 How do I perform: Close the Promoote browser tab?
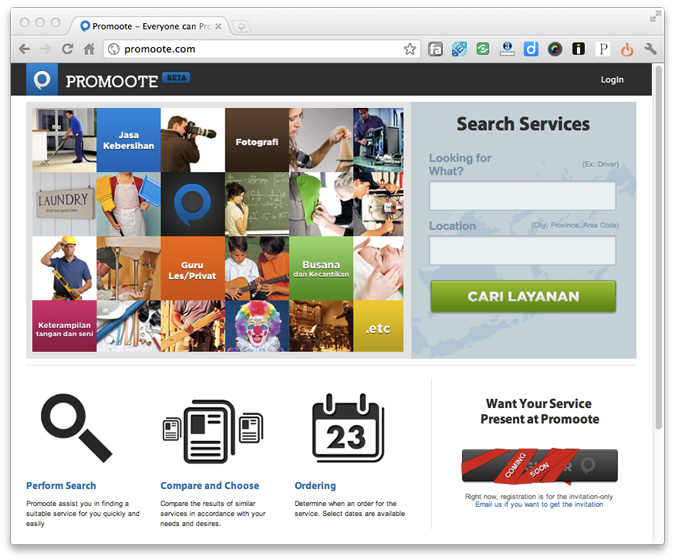pos(218,26)
